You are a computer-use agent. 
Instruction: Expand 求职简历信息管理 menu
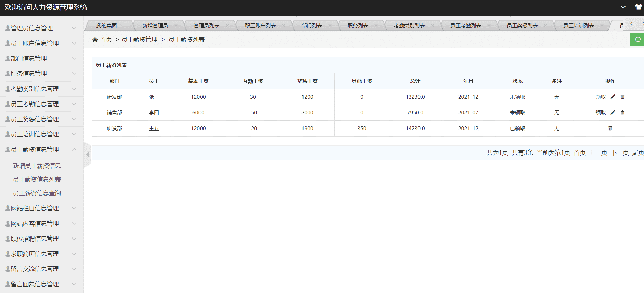[42, 254]
